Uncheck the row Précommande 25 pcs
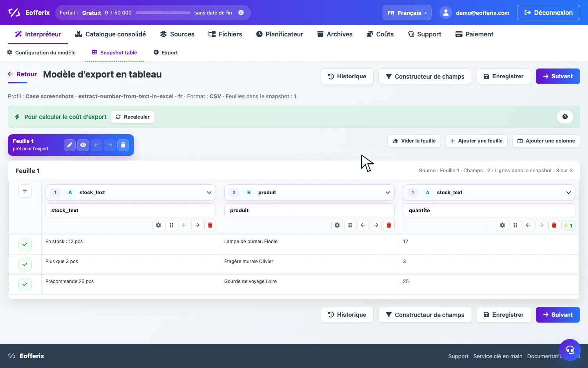This screenshot has height=368, width=588. click(x=25, y=284)
